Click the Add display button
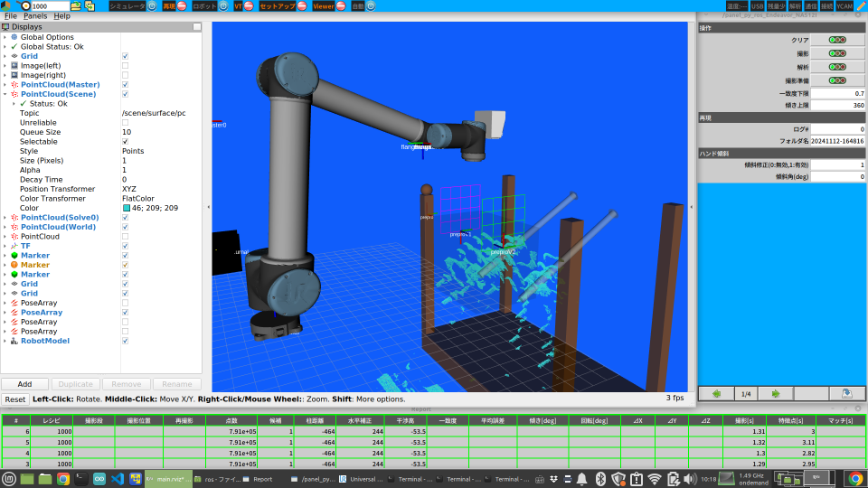This screenshot has height=488, width=868. [x=25, y=384]
